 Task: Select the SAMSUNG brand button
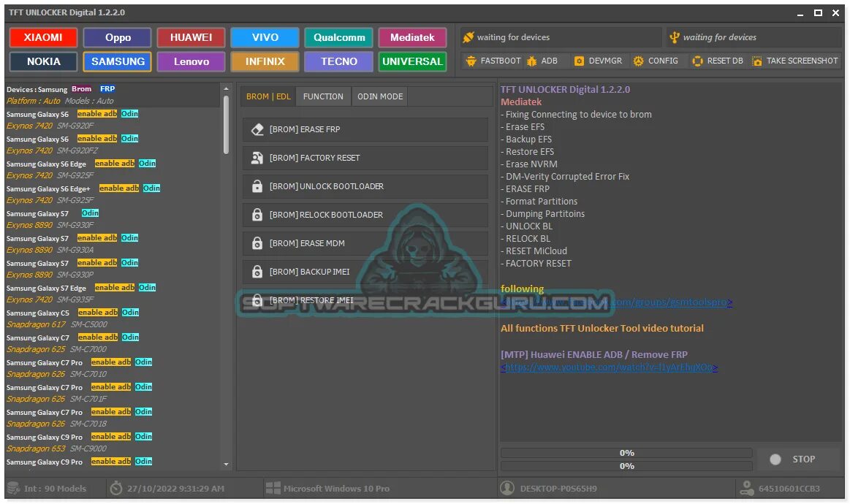point(118,61)
